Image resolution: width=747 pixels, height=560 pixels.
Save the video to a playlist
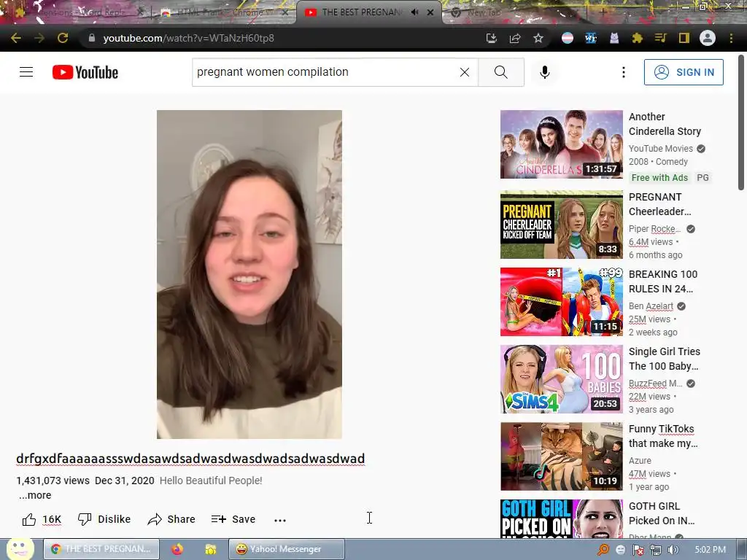233,519
